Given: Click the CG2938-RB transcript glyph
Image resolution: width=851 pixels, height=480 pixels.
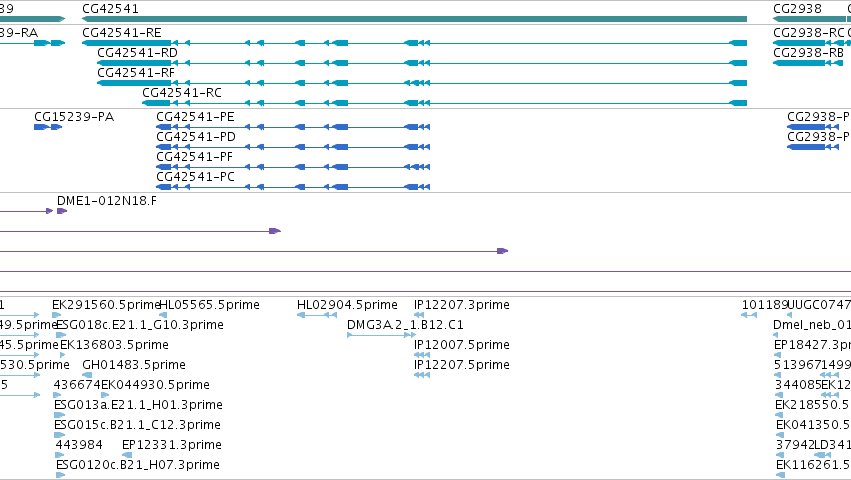Looking at the screenshot, I should pyautogui.click(x=808, y=63).
